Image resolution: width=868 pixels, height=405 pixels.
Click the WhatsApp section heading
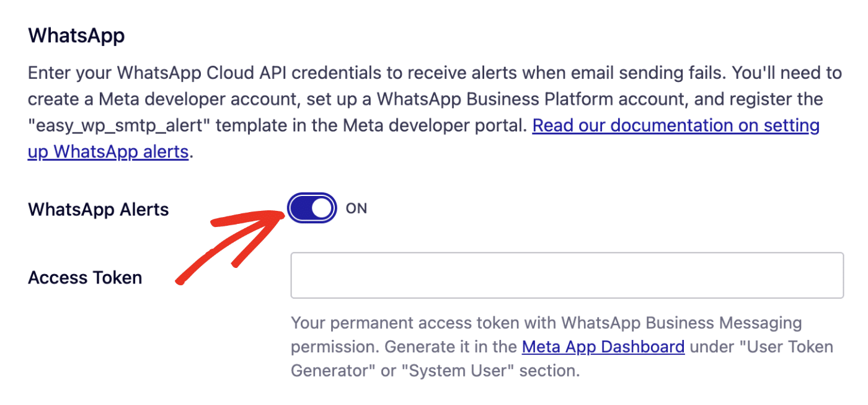click(x=76, y=35)
